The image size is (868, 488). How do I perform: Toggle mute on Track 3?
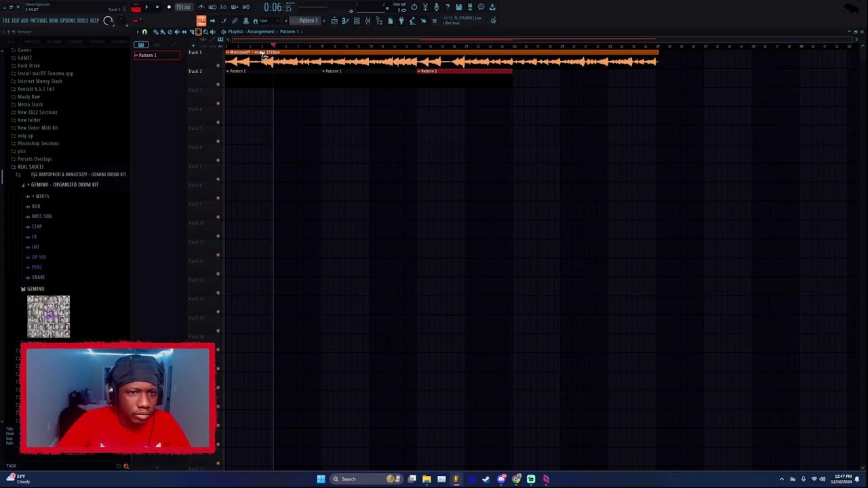(x=218, y=104)
